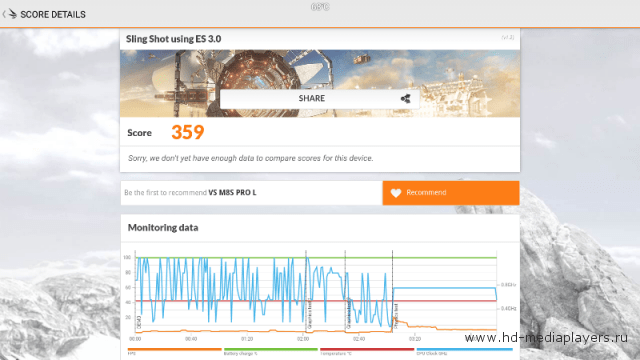Click the 3DMark logo in header
This screenshot has height=360, width=640.
pos(13,14)
